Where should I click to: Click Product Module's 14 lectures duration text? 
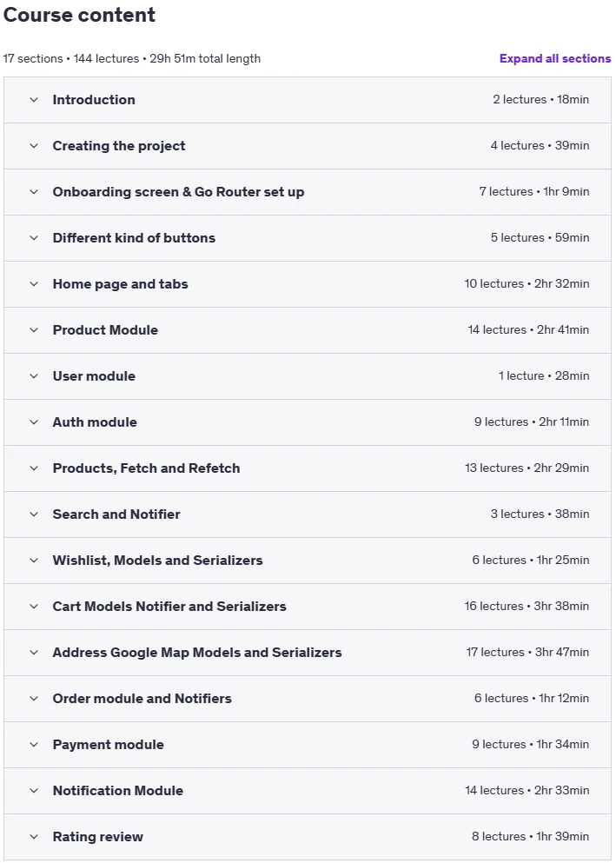[528, 329]
